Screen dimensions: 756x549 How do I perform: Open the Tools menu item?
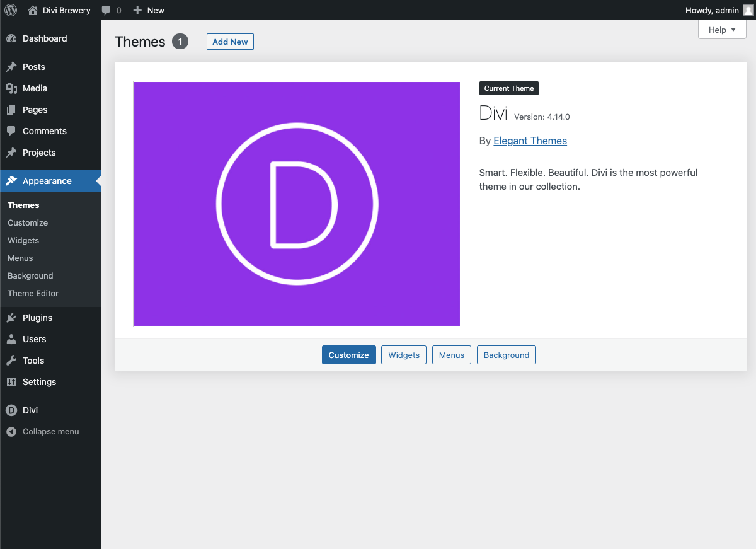point(50,361)
